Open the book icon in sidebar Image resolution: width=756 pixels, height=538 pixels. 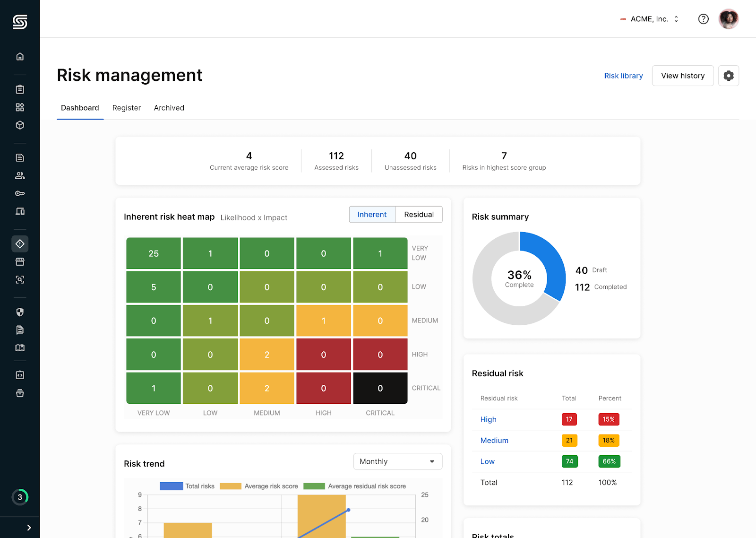click(20, 348)
